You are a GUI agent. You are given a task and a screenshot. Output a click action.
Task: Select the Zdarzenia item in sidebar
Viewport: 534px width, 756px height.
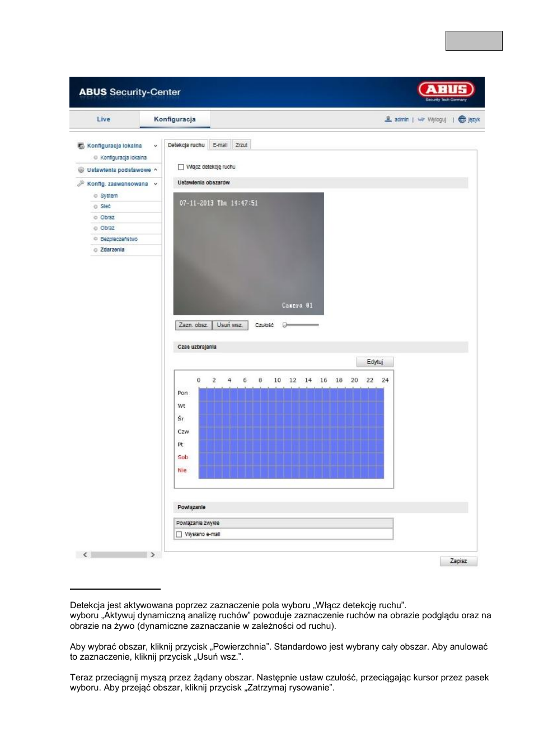[x=113, y=250]
